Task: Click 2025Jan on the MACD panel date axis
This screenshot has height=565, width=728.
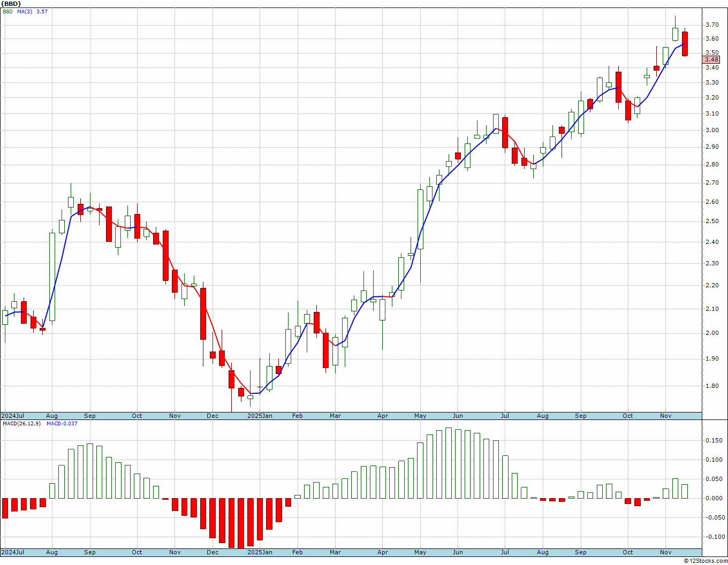Action: [261, 552]
